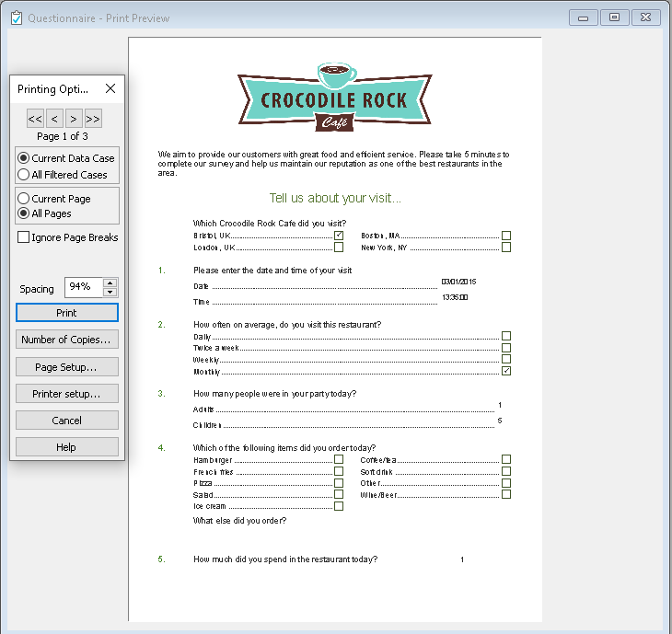Click the Pizza item checkbox
Viewport: 672px width, 634px height.
(339, 483)
